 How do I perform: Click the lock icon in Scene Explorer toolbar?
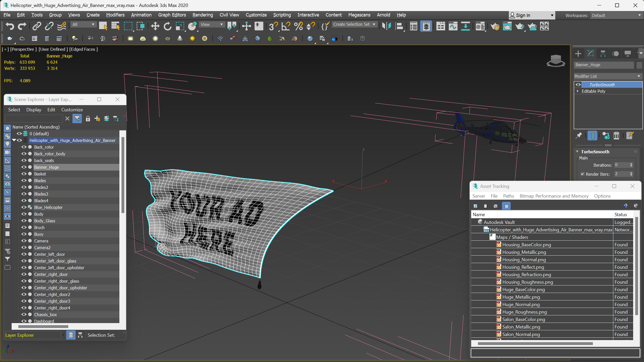tap(88, 119)
